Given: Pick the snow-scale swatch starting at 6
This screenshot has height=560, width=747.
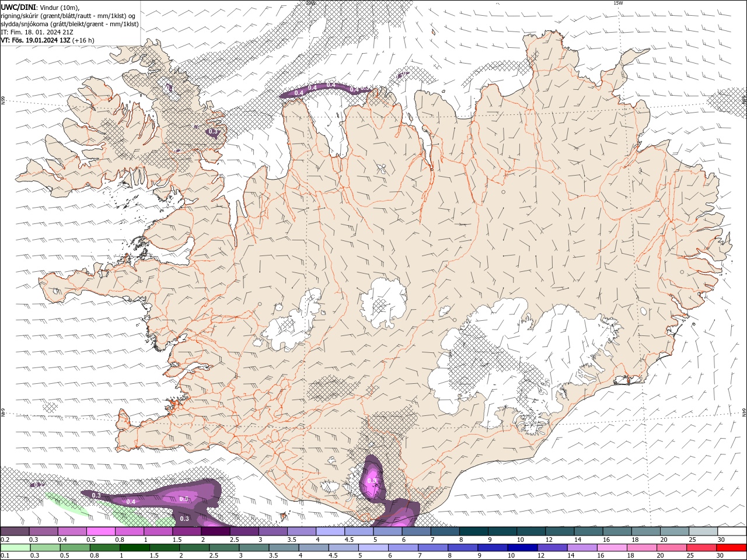Looking at the screenshot, I should pyautogui.click(x=416, y=531).
